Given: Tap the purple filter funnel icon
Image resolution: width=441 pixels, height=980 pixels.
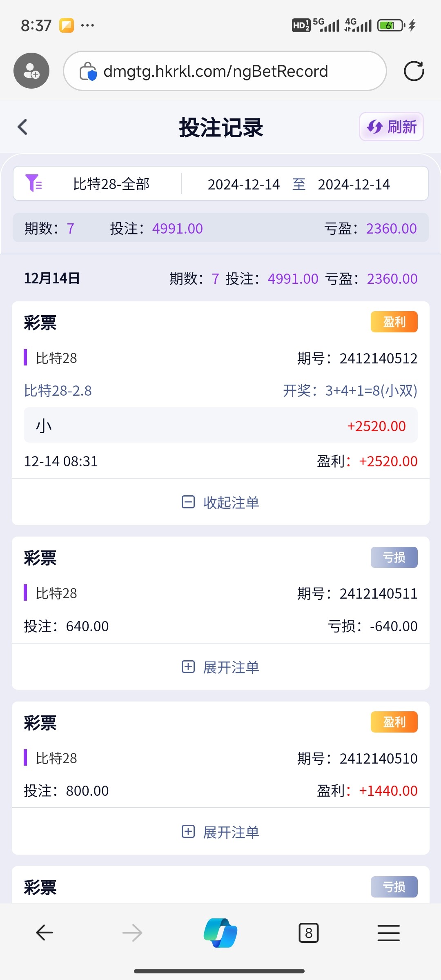Looking at the screenshot, I should point(33,183).
